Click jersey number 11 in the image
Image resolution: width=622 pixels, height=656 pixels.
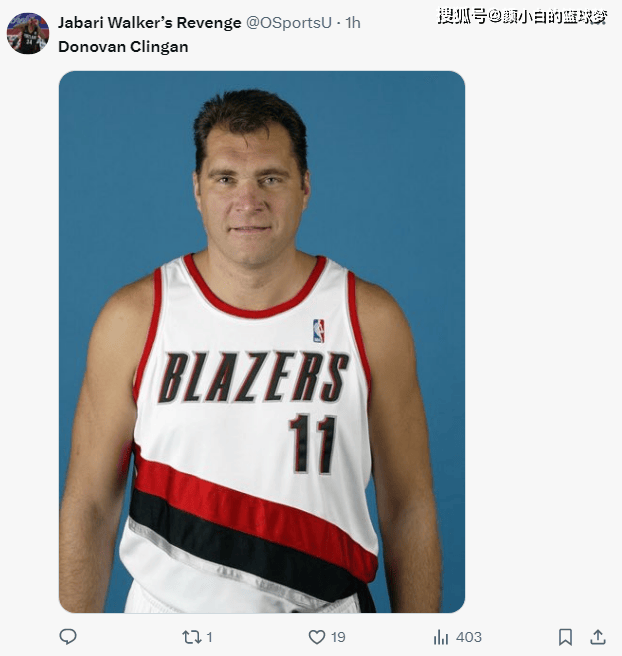(x=313, y=443)
